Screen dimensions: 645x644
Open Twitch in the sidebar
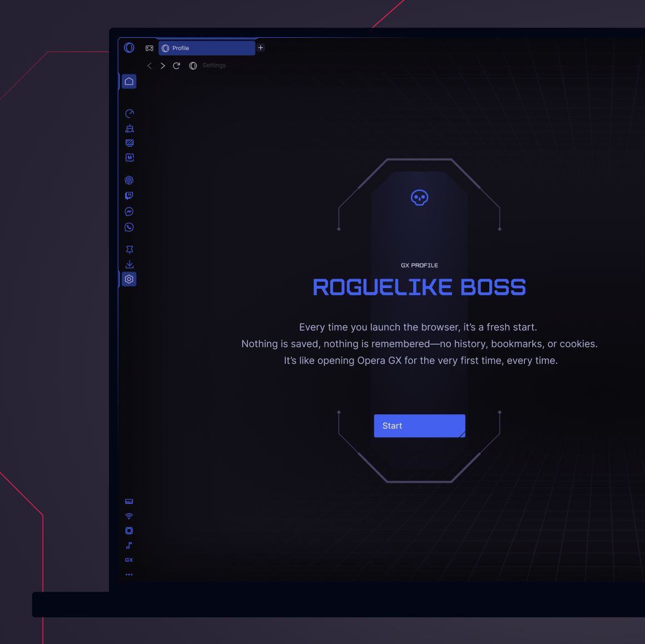point(129,195)
